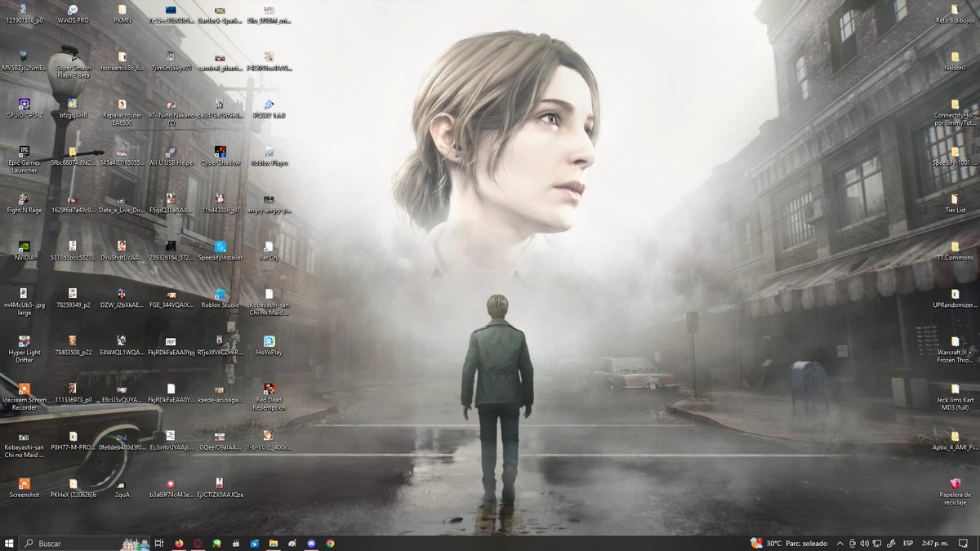Select the Aptio_4_AMI_Fi folder
980x551 pixels.
tap(955, 440)
